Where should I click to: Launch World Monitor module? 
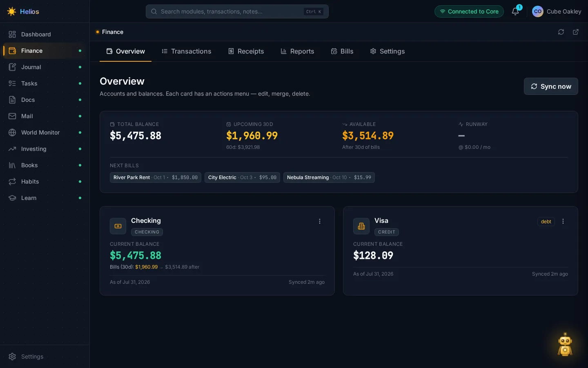pyautogui.click(x=45, y=132)
